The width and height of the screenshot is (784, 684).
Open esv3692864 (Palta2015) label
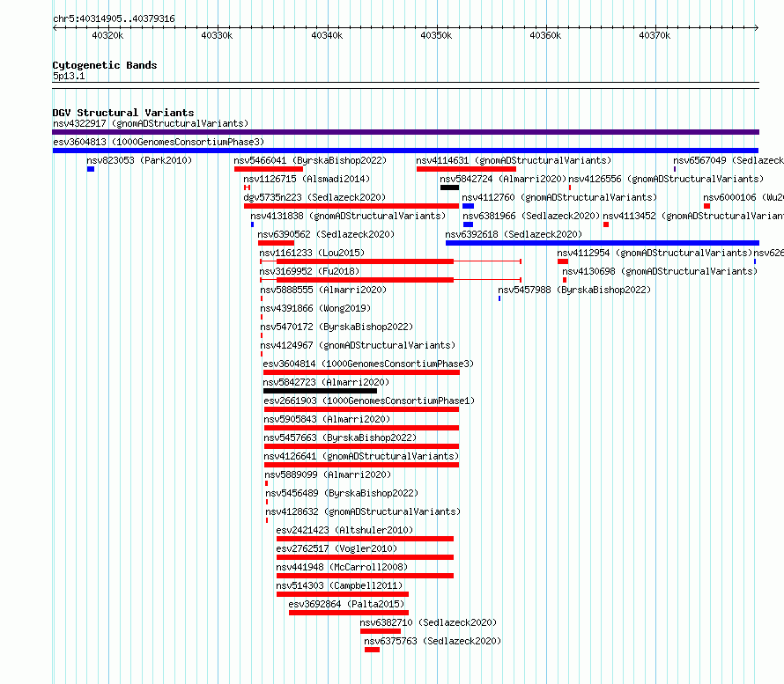coord(346,604)
